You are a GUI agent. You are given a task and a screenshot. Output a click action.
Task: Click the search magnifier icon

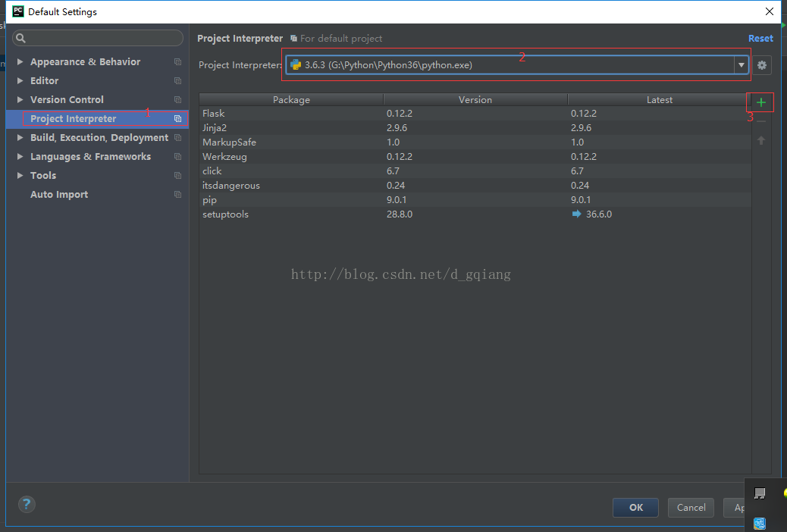pyautogui.click(x=20, y=38)
